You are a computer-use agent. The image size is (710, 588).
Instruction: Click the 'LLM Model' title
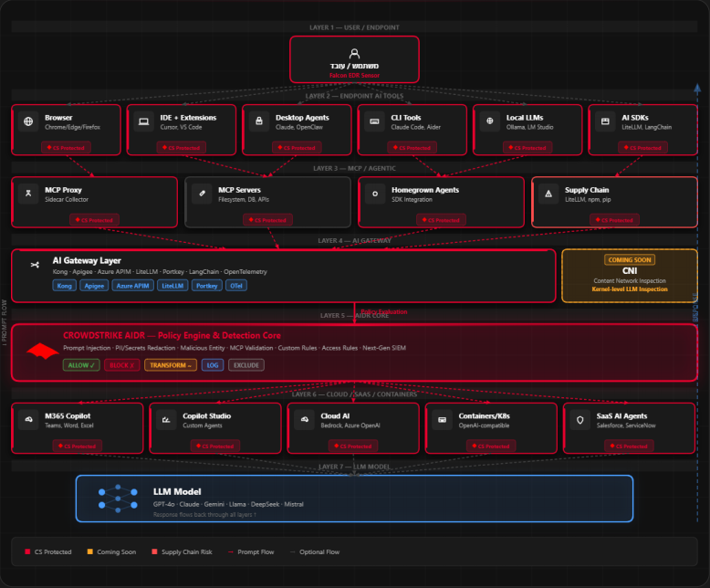tap(177, 491)
